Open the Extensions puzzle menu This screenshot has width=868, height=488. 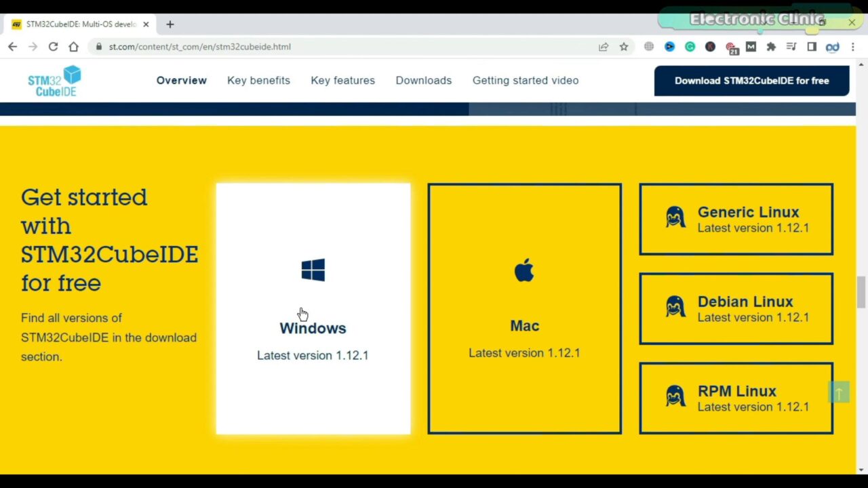click(771, 47)
